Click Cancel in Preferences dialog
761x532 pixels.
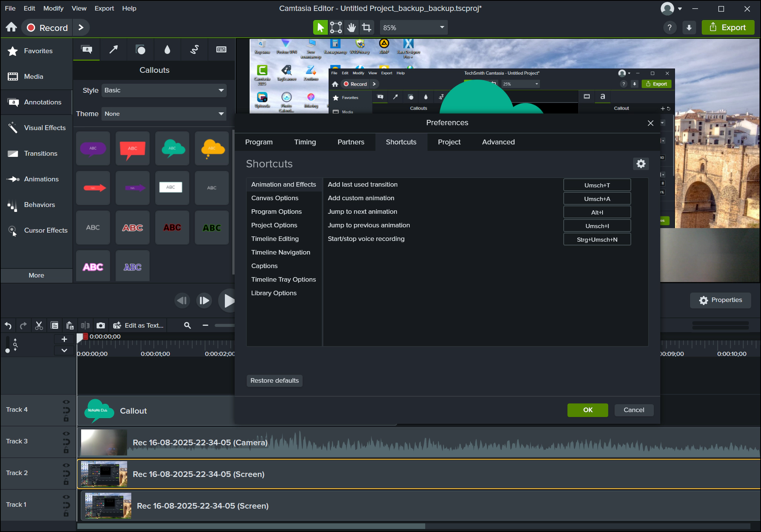pyautogui.click(x=634, y=410)
